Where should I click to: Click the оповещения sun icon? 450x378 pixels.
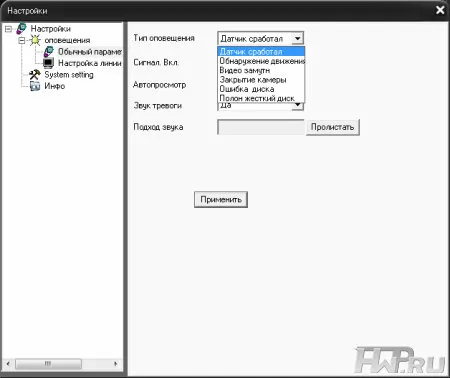click(x=35, y=40)
